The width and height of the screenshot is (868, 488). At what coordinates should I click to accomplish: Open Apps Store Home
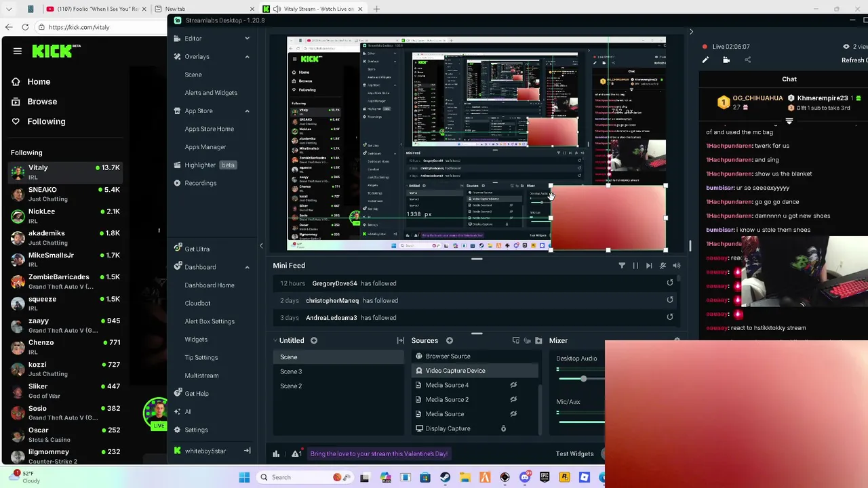pos(209,129)
